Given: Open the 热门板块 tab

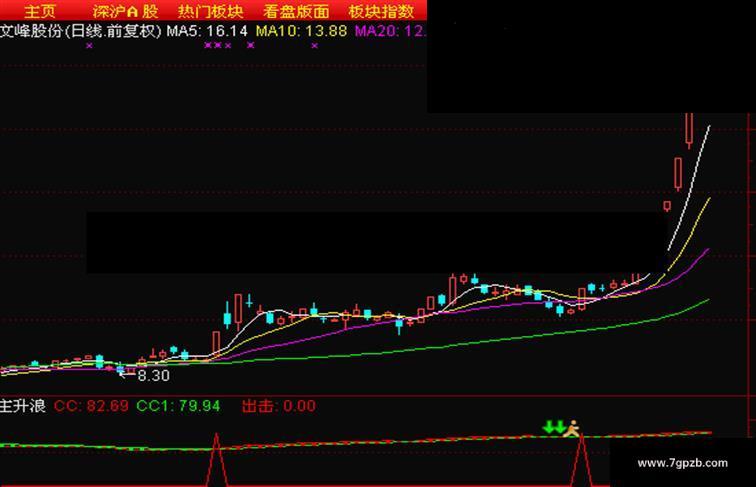Looking at the screenshot, I should 211,11.
